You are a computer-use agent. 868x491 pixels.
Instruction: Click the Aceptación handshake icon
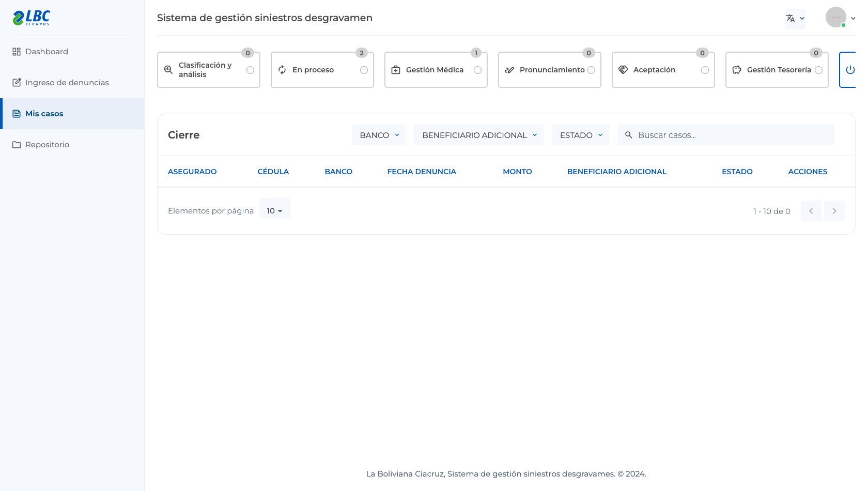tap(623, 70)
